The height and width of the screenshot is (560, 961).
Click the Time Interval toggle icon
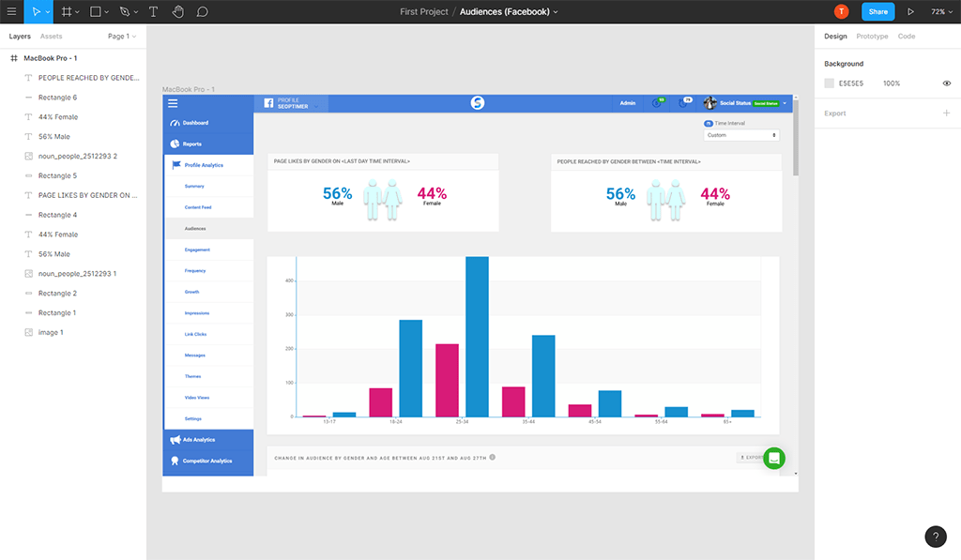pyautogui.click(x=709, y=123)
